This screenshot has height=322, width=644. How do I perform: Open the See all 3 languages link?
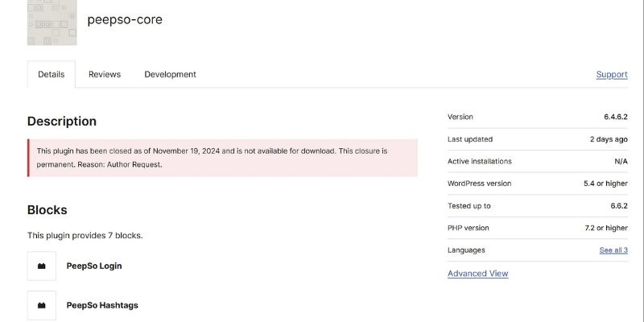tap(613, 250)
